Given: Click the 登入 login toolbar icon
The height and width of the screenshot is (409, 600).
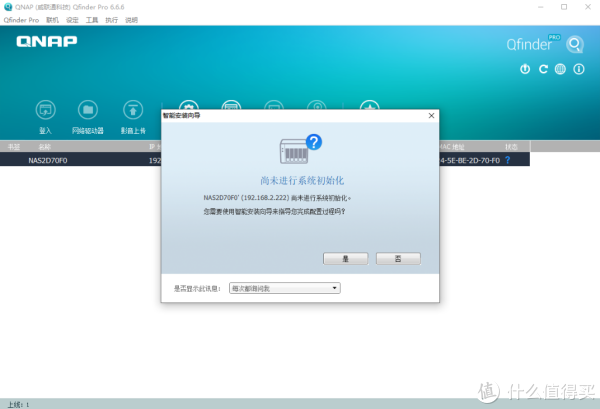Looking at the screenshot, I should point(45,110).
